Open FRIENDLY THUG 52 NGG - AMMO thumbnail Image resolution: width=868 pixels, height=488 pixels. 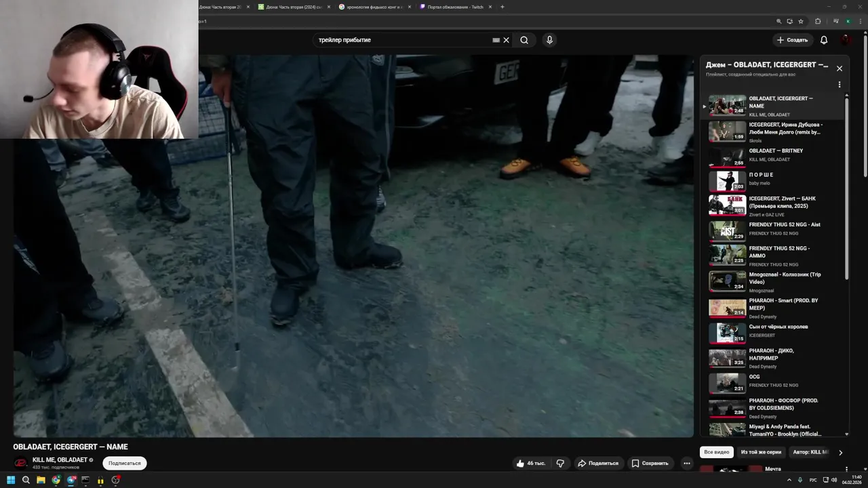[727, 256]
